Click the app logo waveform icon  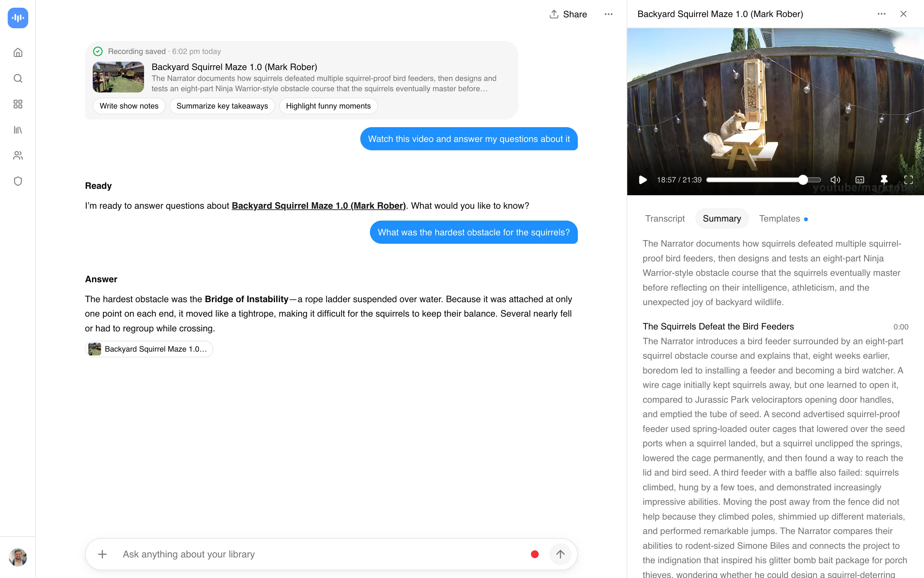18,18
